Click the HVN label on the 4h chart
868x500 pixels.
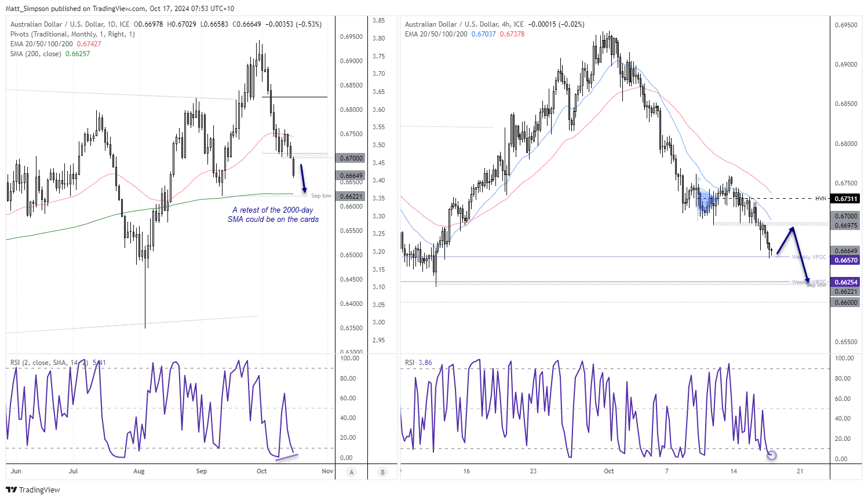click(x=820, y=199)
